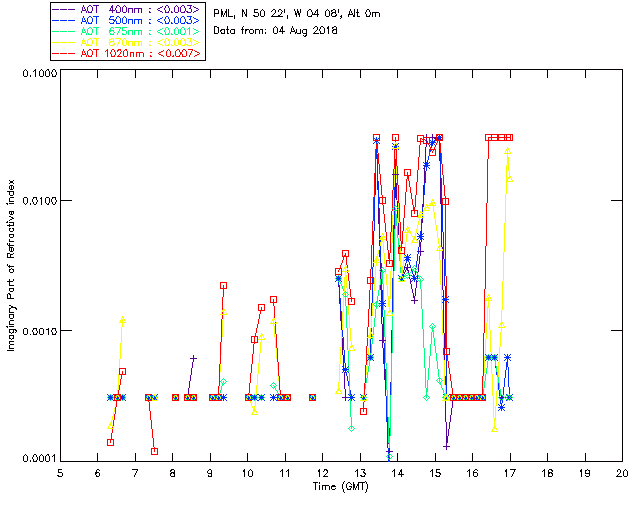Screen dimensions: 640x512
Task: Click the x-axis tick label 9
Action: (211, 473)
